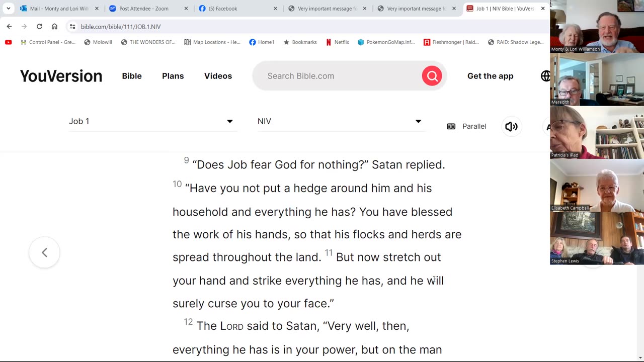Open Parallel reading mode
The height and width of the screenshot is (362, 644).
(467, 126)
